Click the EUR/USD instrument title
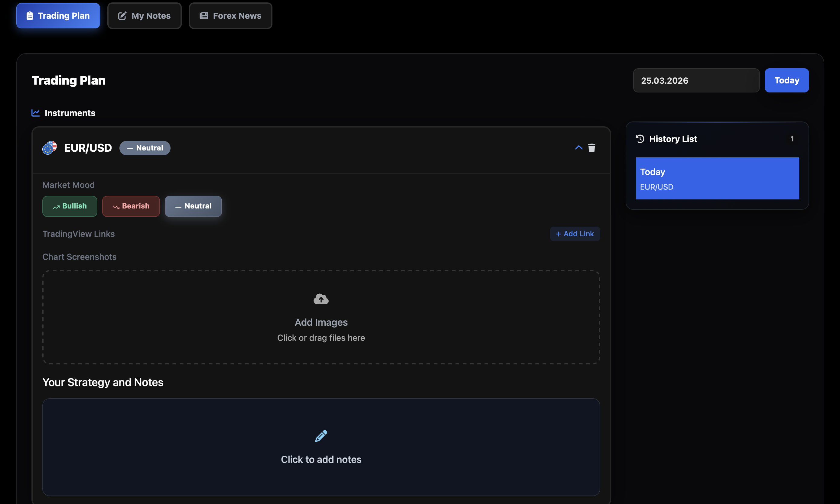This screenshot has height=504, width=840. 88,148
